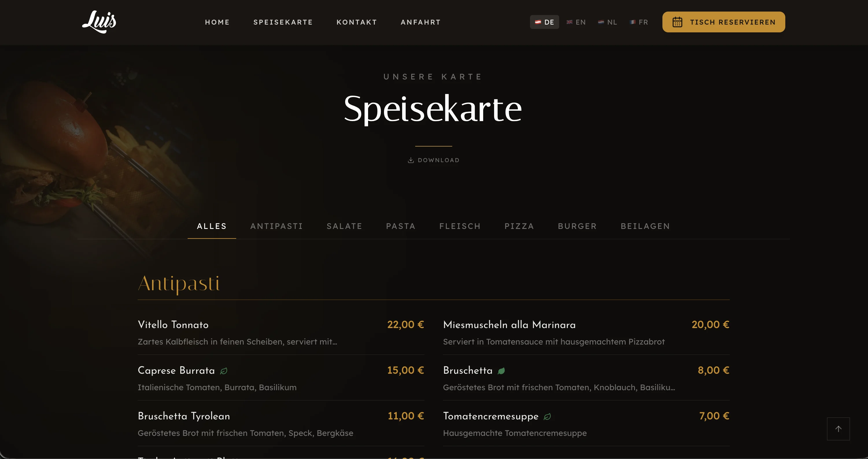Click the leaf icon next to Tomatencremesuppe

click(547, 417)
